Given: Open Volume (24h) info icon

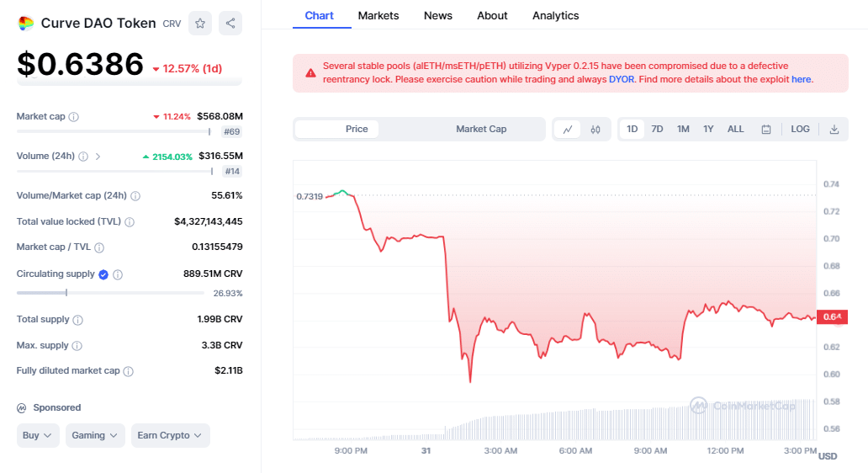Looking at the screenshot, I should point(83,157).
